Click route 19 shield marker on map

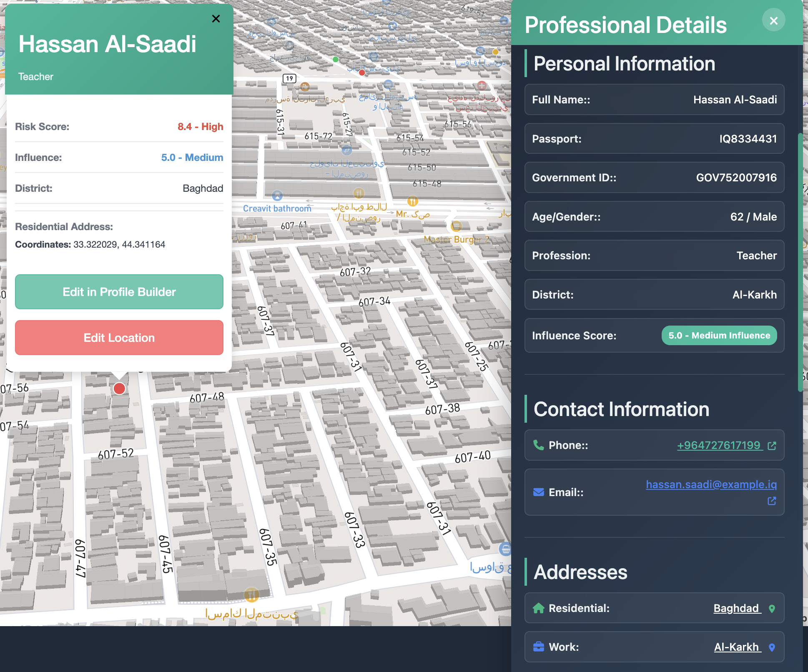tap(289, 78)
